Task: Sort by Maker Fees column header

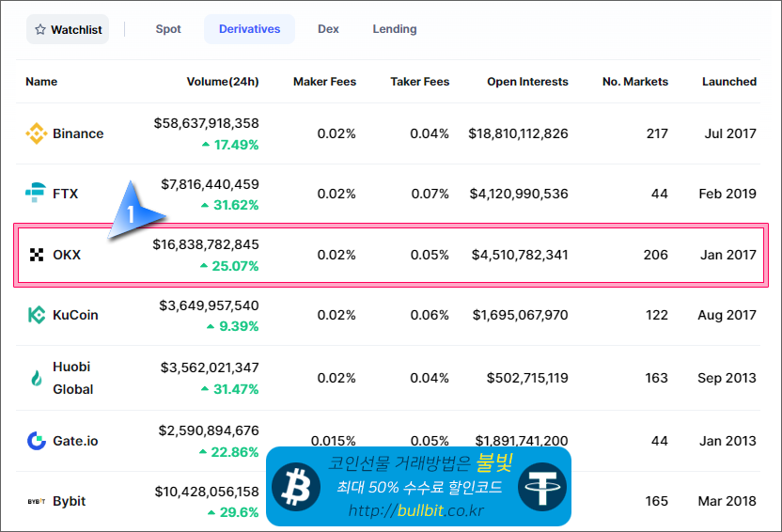Action: 324,81
